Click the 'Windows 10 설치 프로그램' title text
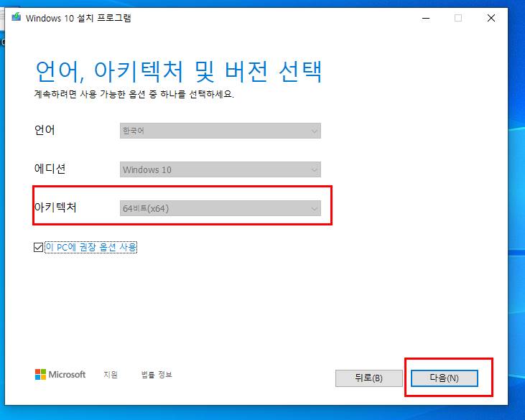The image size is (525, 420). 78,18
